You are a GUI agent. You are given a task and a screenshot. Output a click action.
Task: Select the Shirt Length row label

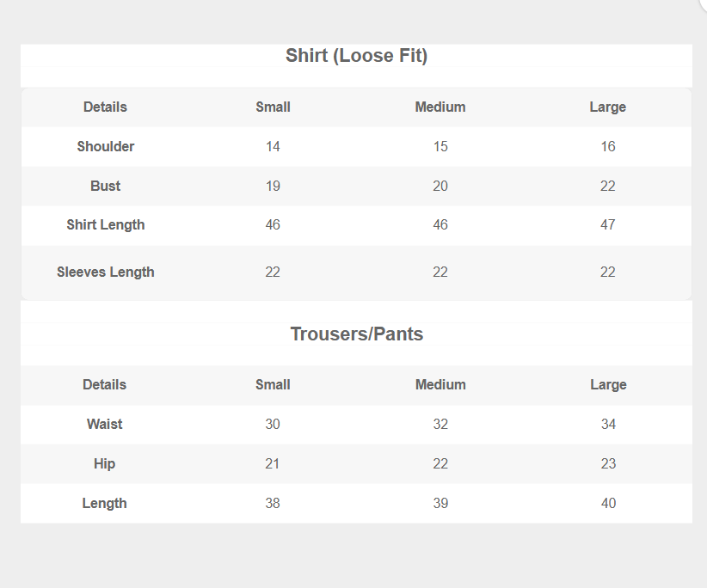106,225
